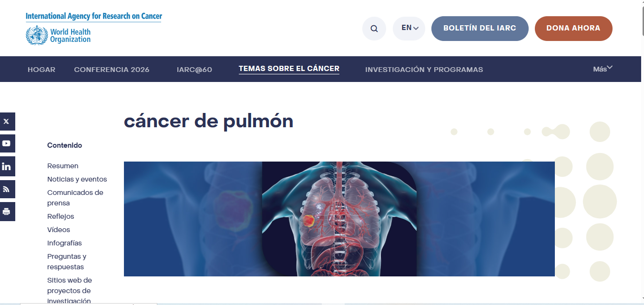Open the Hogar menu item

(41, 70)
